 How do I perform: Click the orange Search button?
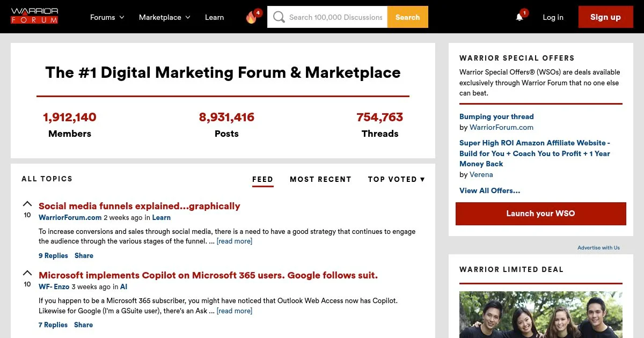408,17
